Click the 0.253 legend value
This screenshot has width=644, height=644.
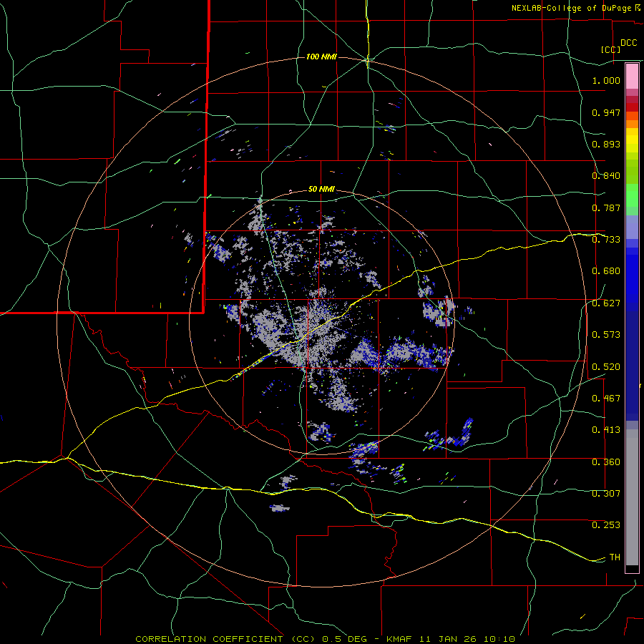point(606,525)
